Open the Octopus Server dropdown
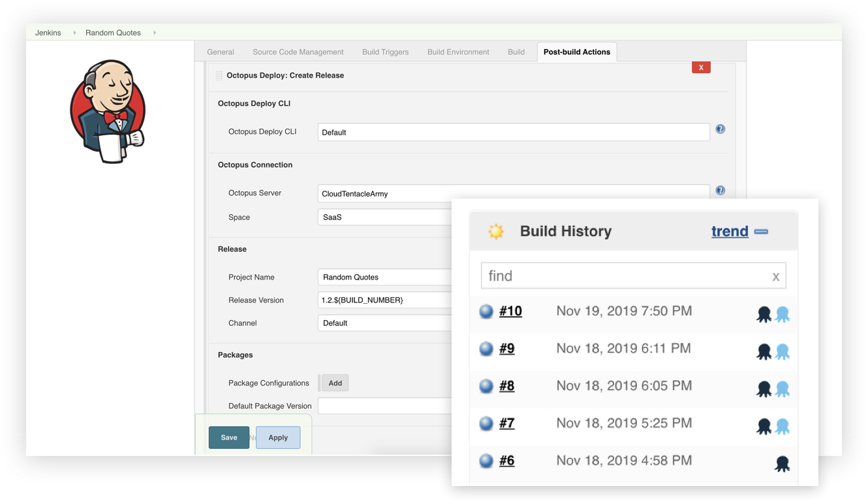 (514, 193)
